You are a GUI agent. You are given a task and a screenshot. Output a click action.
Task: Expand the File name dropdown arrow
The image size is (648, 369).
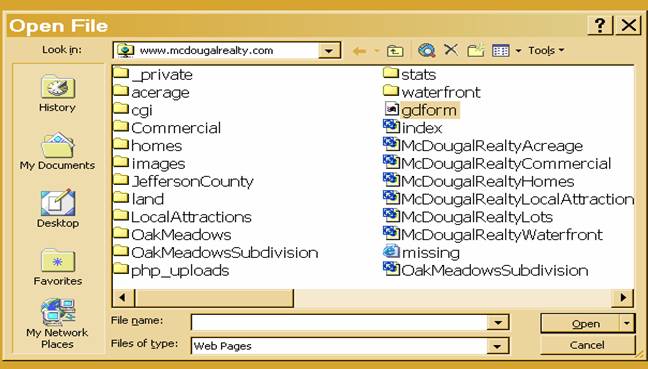(498, 322)
